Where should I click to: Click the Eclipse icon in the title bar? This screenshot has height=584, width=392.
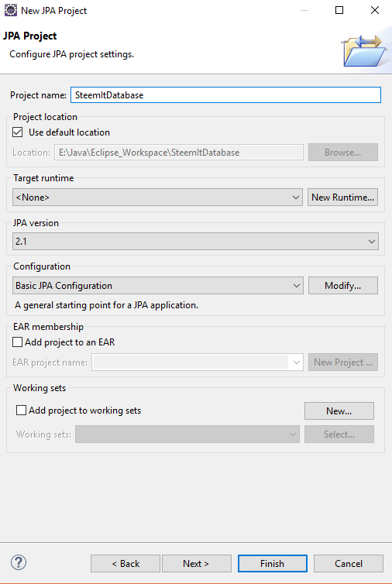[10, 10]
